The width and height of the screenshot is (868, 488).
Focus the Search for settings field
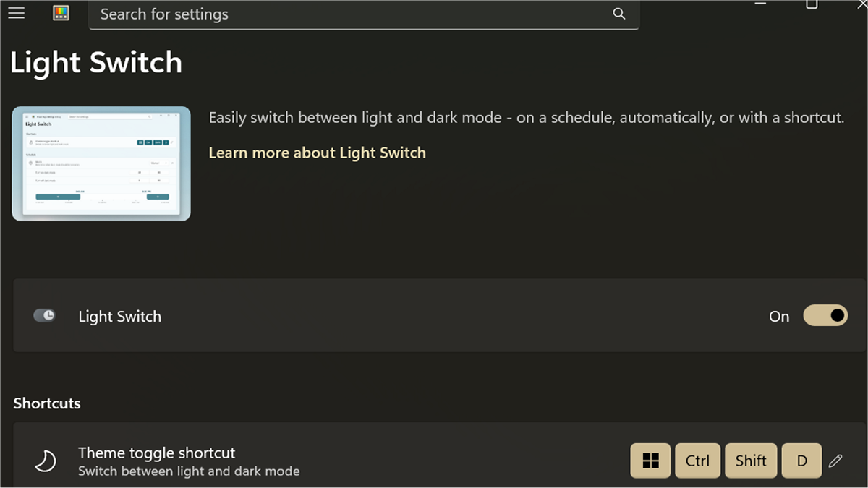click(x=347, y=14)
